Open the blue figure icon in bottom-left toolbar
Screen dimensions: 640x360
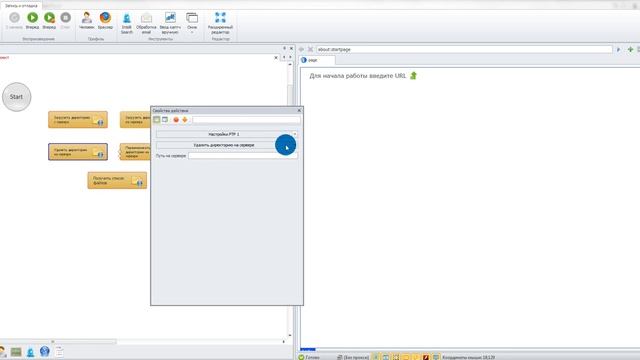coord(31,352)
